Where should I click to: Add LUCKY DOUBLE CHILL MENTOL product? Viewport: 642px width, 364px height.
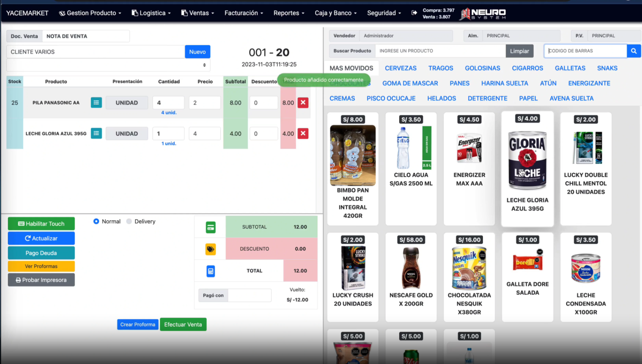click(586, 169)
